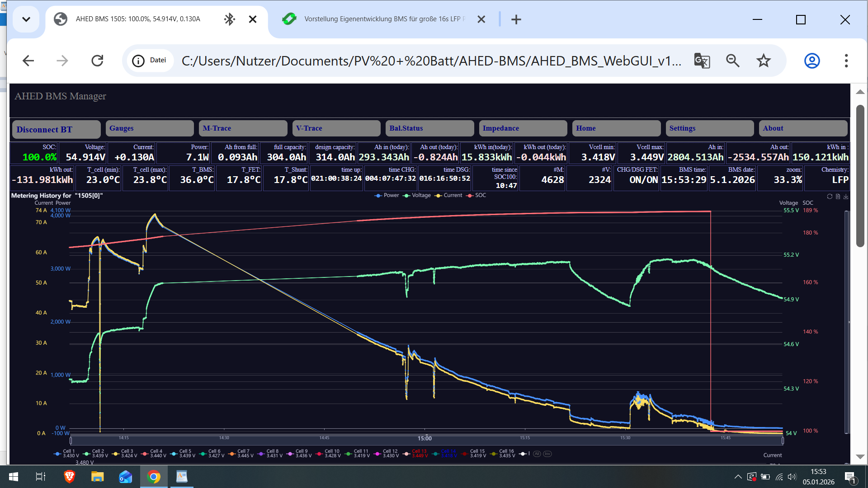This screenshot has height=488, width=868.
Task: Open the Chrome three-dot menu
Action: point(846,61)
